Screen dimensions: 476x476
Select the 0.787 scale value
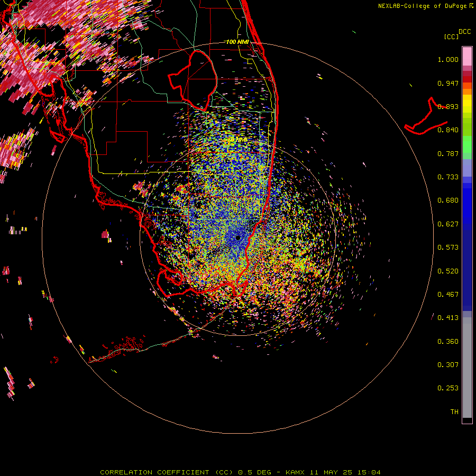448,153
